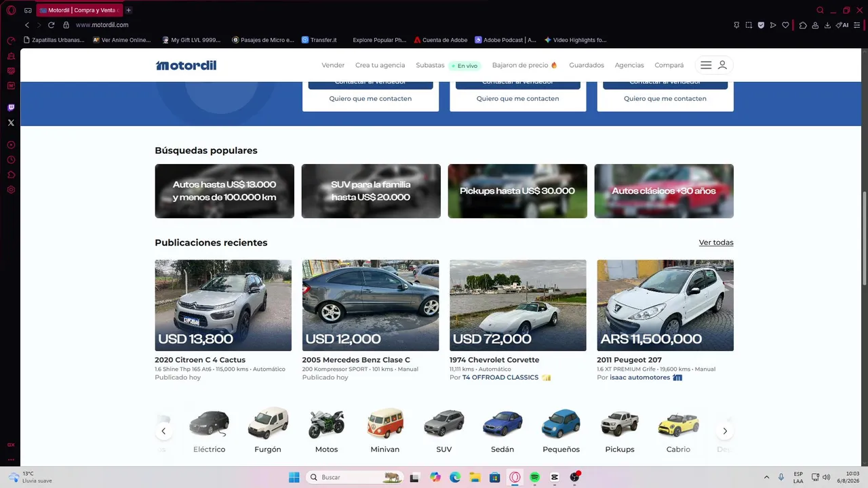Image resolution: width=868 pixels, height=488 pixels.
Task: Show previous vehicle categories with left arrow
Action: [x=163, y=431]
